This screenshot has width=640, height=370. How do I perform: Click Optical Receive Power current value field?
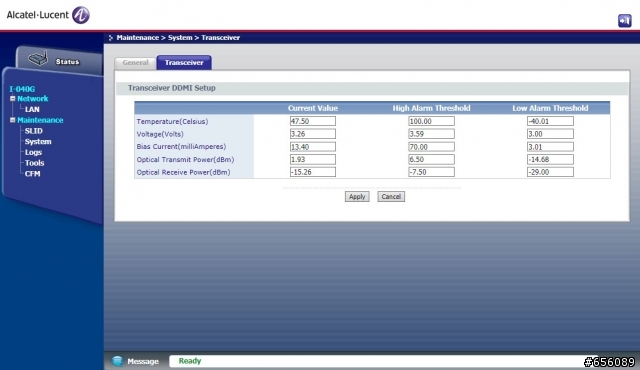coord(313,172)
